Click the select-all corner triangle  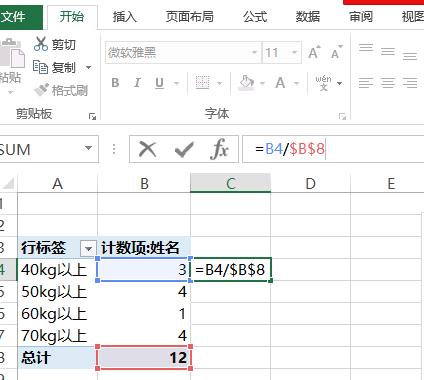(x=9, y=184)
